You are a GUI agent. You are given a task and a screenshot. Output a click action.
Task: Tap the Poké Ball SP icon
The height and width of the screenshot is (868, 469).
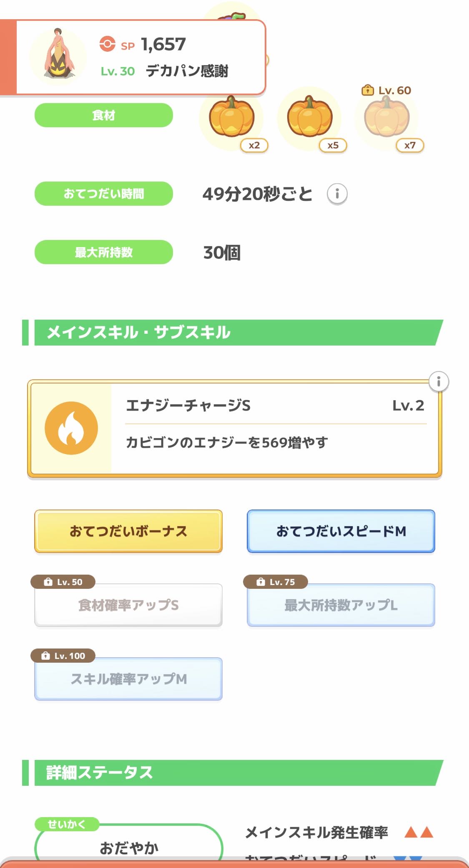[x=107, y=44]
